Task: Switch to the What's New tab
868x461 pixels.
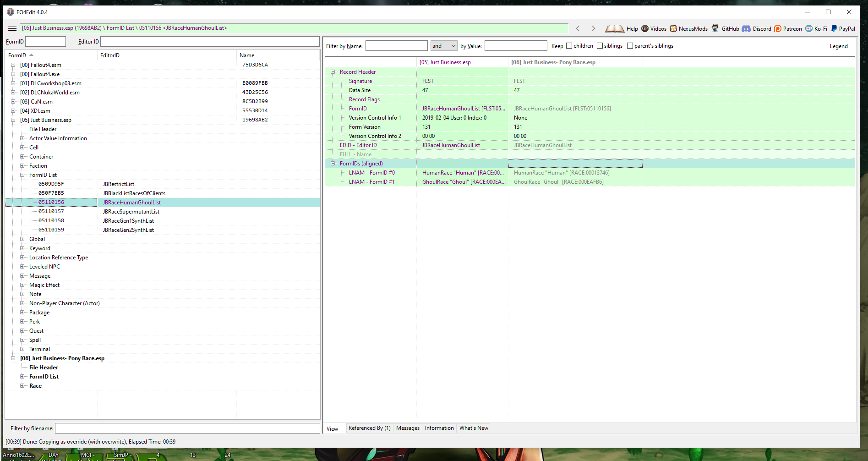Action: 474,428
